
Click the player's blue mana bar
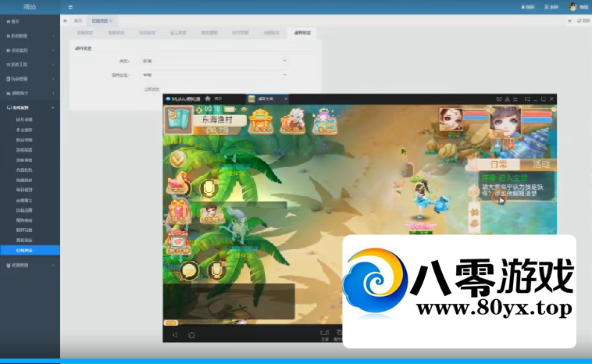(x=537, y=120)
